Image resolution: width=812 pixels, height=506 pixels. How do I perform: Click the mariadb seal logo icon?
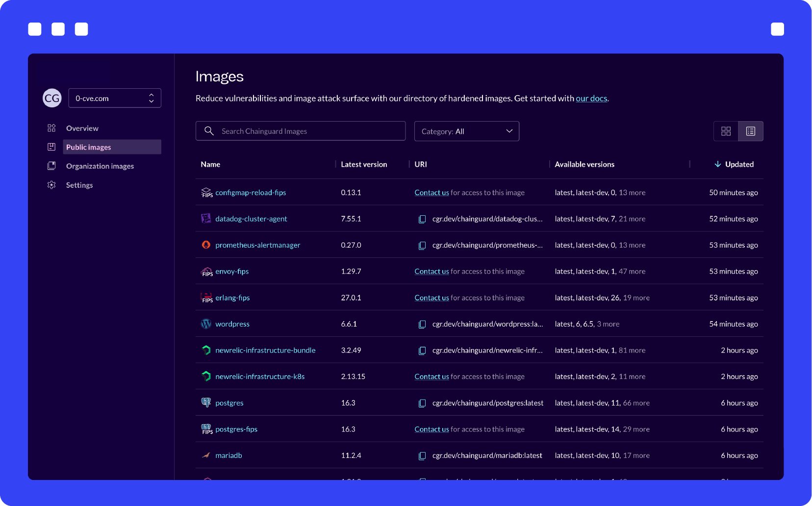coord(206,455)
